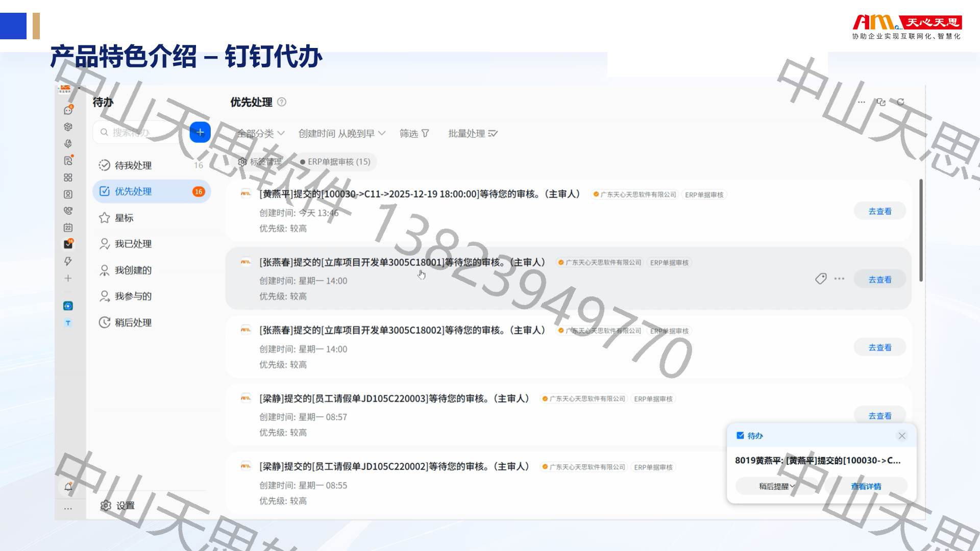Open the AI assistant microphone icon
Screen dimensions: 980x551
coord(68,144)
